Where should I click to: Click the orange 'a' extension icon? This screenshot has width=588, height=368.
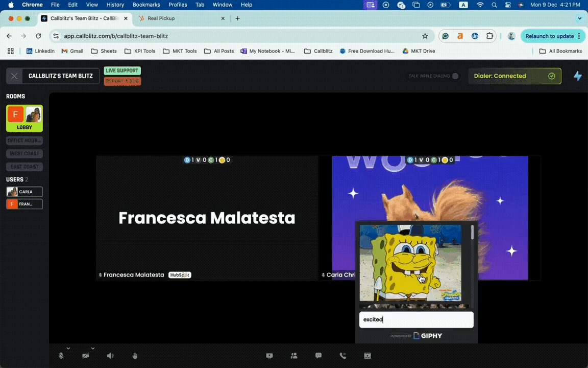pyautogui.click(x=460, y=36)
